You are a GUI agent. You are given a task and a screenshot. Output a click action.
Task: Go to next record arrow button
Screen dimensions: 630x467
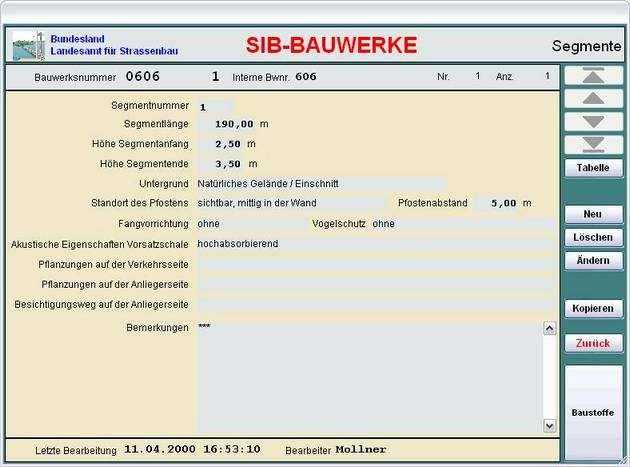pos(593,122)
